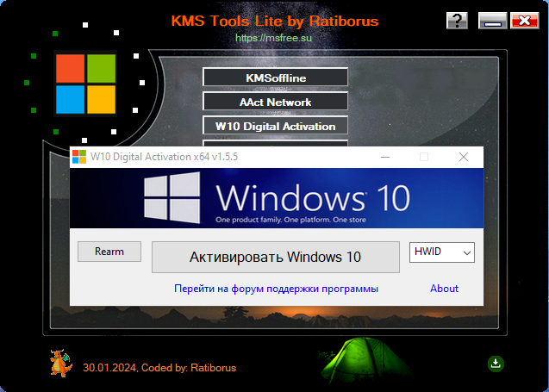
Task: Close the W10 Digital Activation dialog
Action: (464, 157)
